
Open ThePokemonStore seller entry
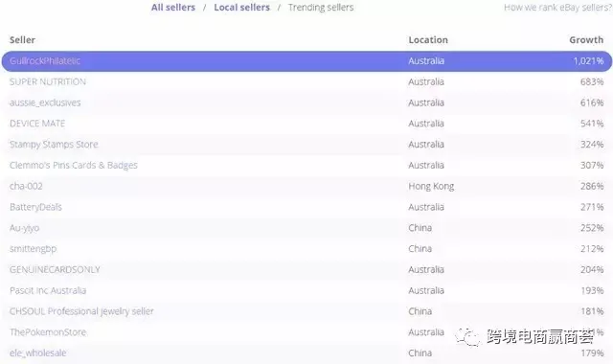pos(48,332)
